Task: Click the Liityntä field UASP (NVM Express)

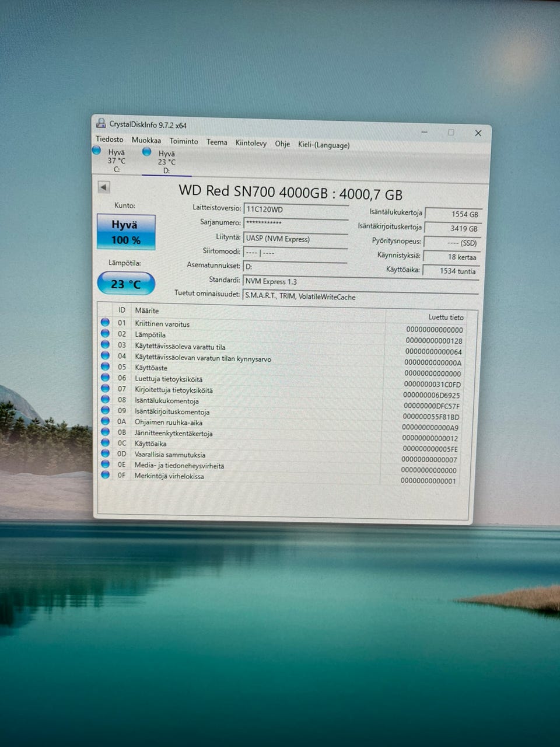Action: point(295,239)
